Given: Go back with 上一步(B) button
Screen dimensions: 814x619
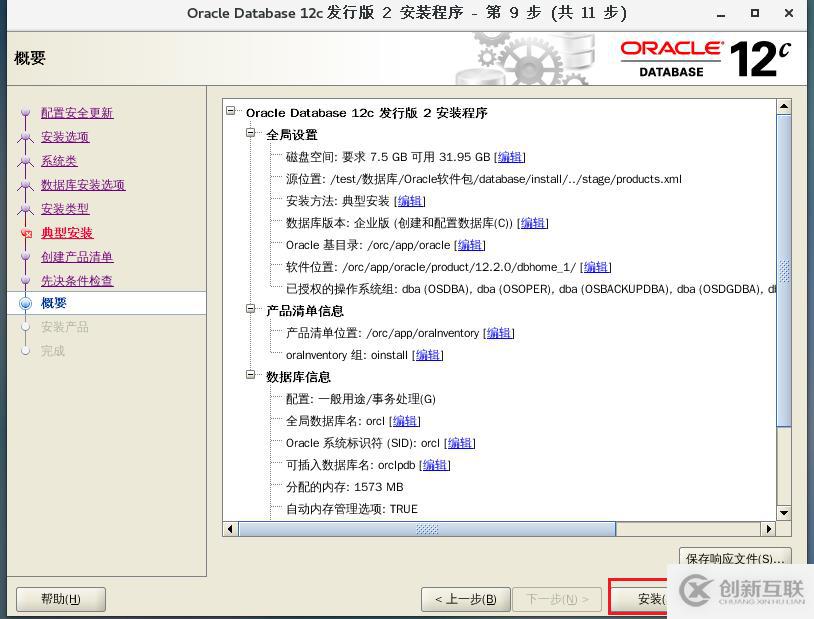Looking at the screenshot, I should (x=466, y=599).
